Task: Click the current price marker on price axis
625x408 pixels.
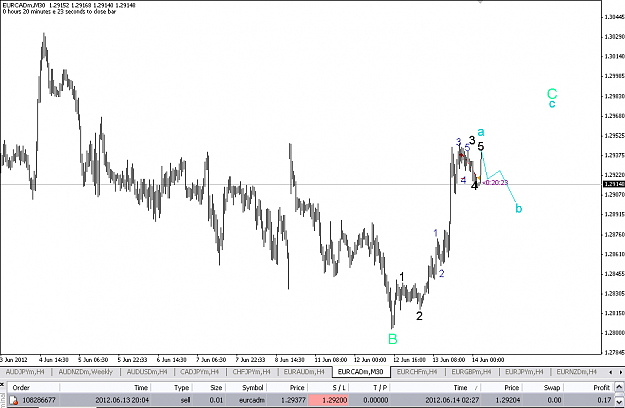Action: (x=614, y=184)
